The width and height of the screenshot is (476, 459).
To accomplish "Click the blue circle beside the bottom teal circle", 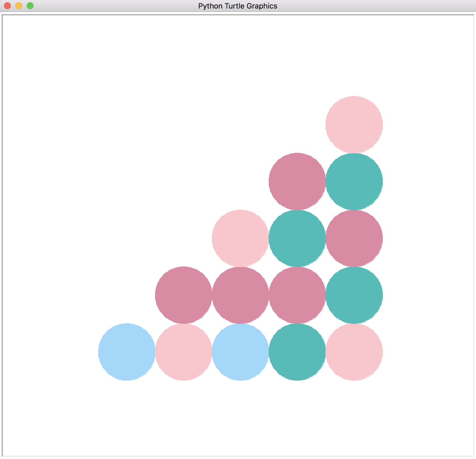I will click(241, 352).
